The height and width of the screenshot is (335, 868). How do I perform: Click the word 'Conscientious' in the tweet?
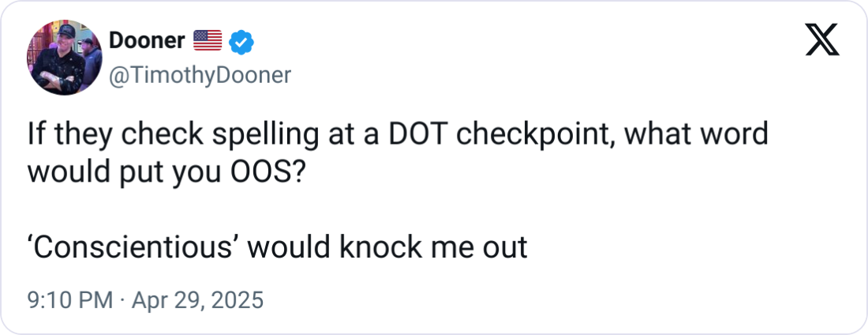pyautogui.click(x=138, y=247)
